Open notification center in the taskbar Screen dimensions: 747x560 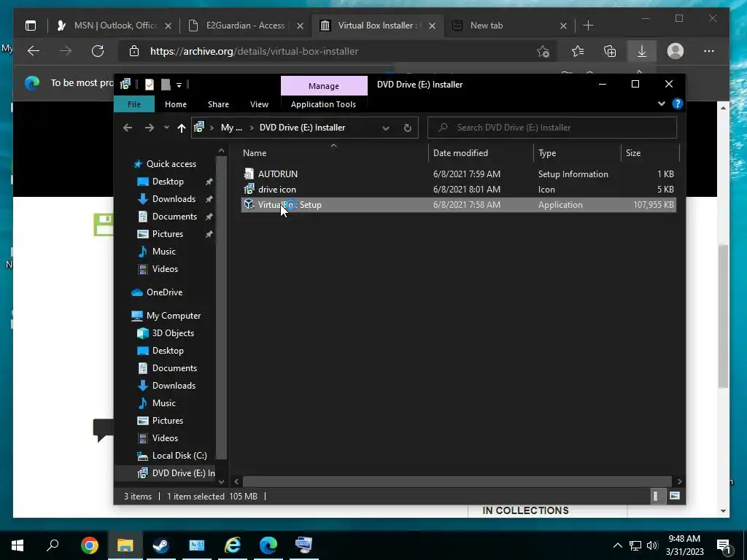pyautogui.click(x=724, y=545)
